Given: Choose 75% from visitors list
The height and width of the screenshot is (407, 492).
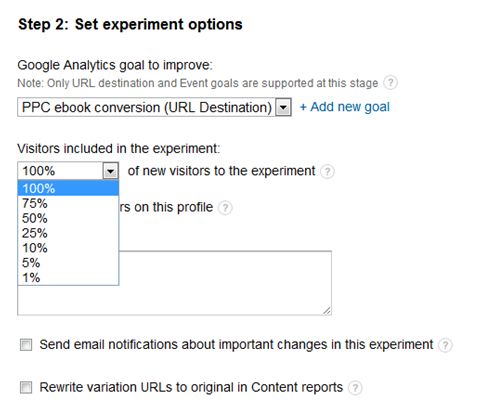Looking at the screenshot, I should (x=68, y=203).
